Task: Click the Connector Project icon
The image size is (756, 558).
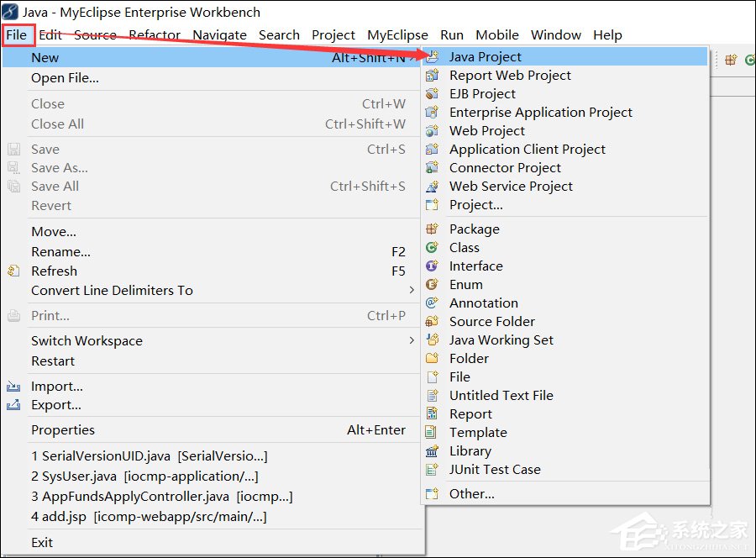Action: 432,168
